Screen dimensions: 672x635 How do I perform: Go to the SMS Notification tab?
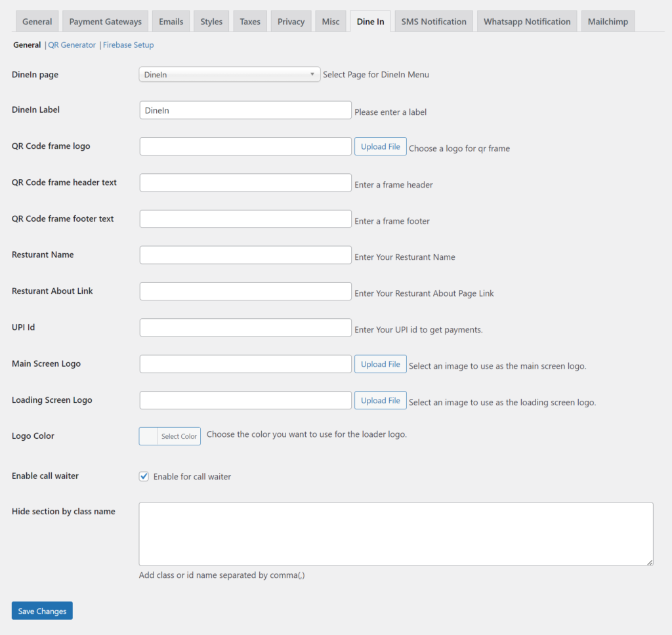pyautogui.click(x=434, y=22)
